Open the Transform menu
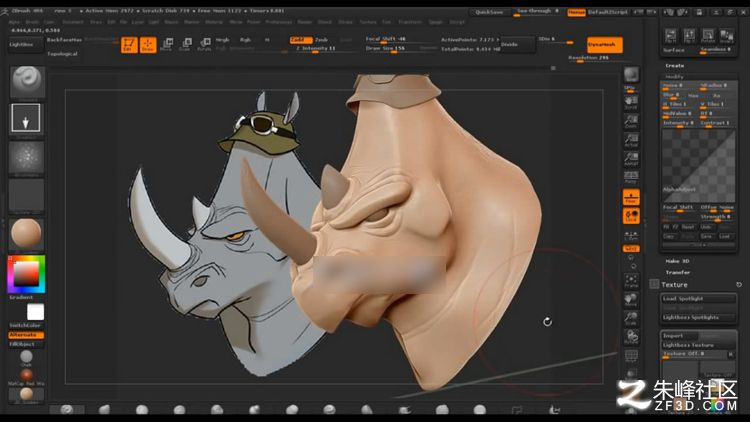 pos(410,22)
